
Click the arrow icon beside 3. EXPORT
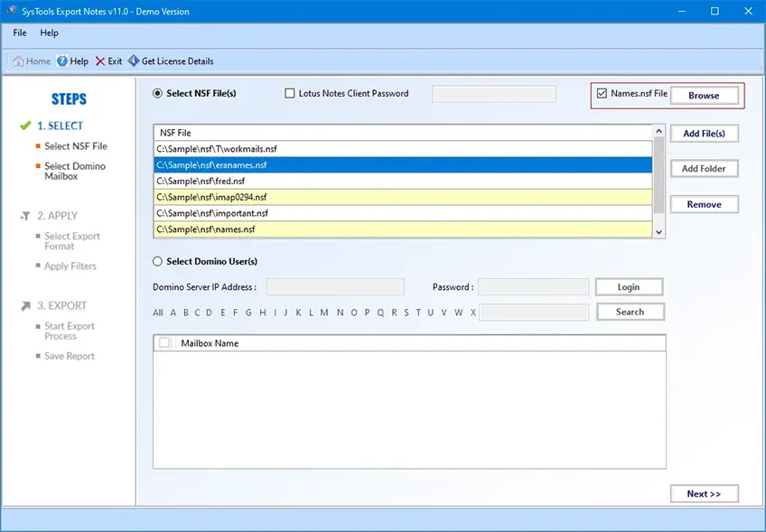(25, 306)
